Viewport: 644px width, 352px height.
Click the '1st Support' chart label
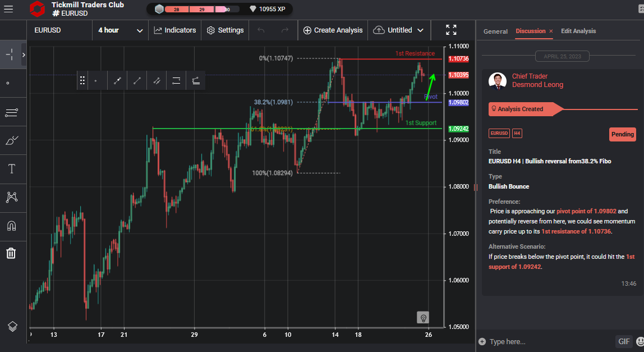[421, 123]
